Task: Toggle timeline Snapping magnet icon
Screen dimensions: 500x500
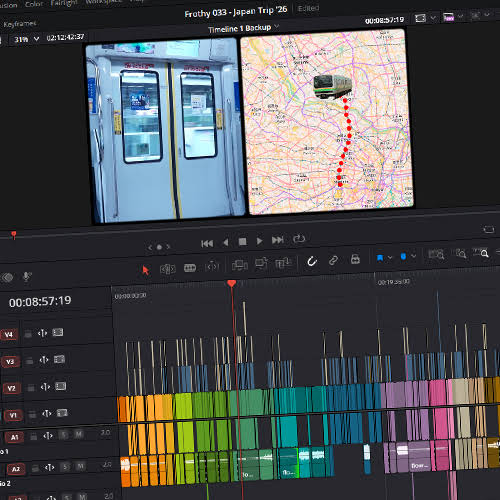Action: pos(312,261)
